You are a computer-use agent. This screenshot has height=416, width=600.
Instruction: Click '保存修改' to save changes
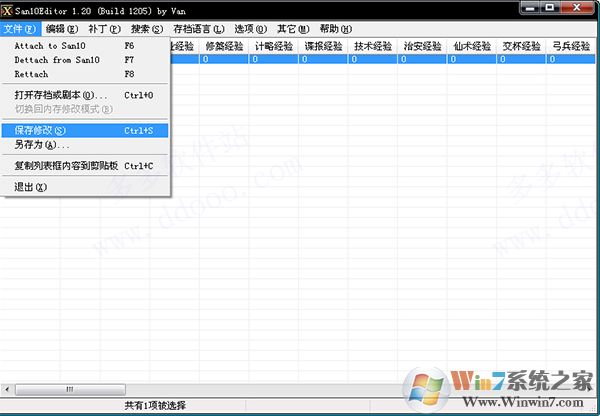(40, 130)
